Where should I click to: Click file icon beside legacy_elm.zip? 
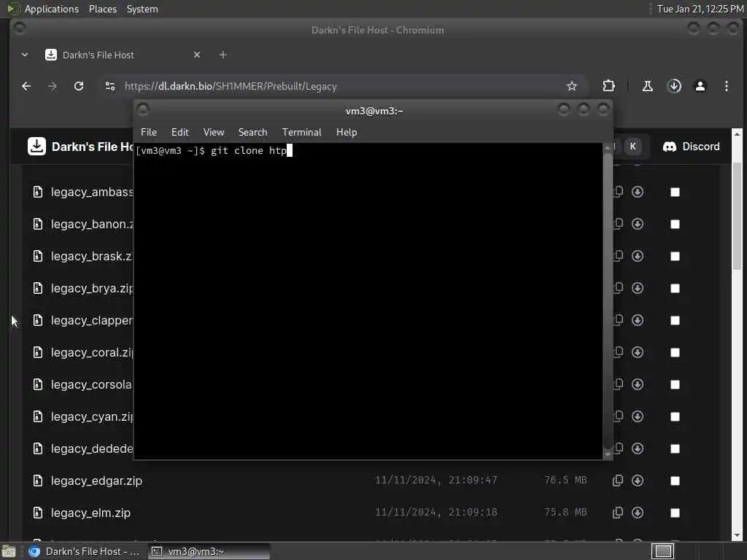(x=38, y=513)
